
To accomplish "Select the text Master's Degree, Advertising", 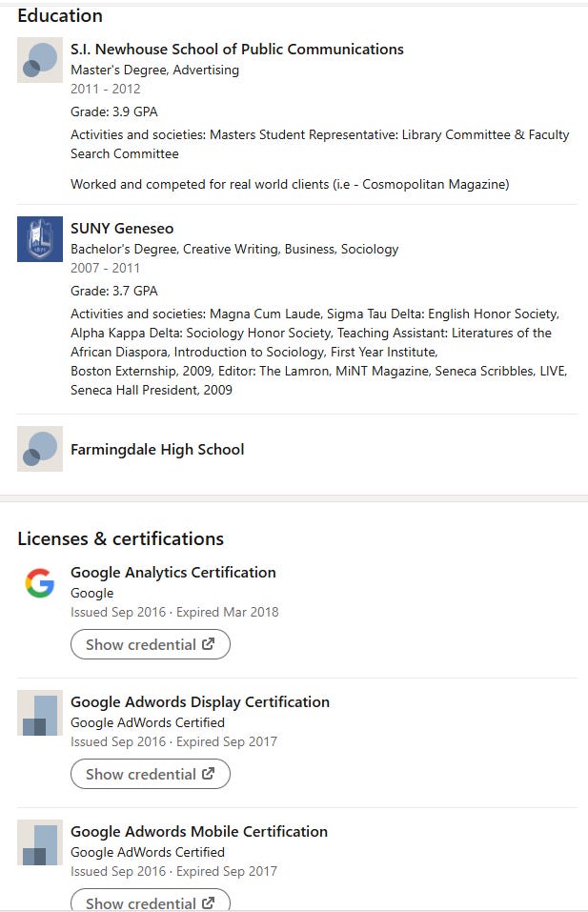I will pos(154,70).
